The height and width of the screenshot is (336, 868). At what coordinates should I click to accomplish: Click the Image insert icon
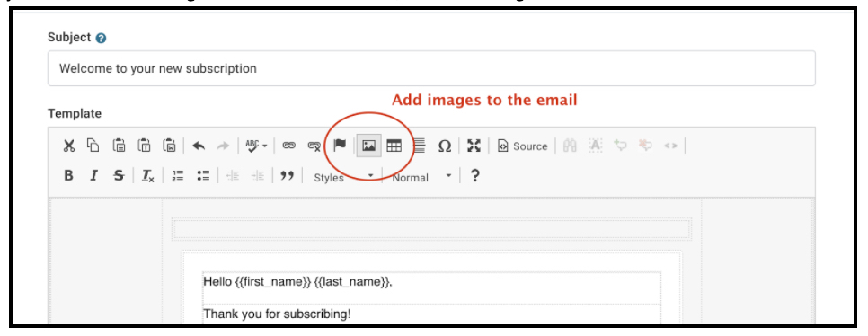[x=368, y=146]
